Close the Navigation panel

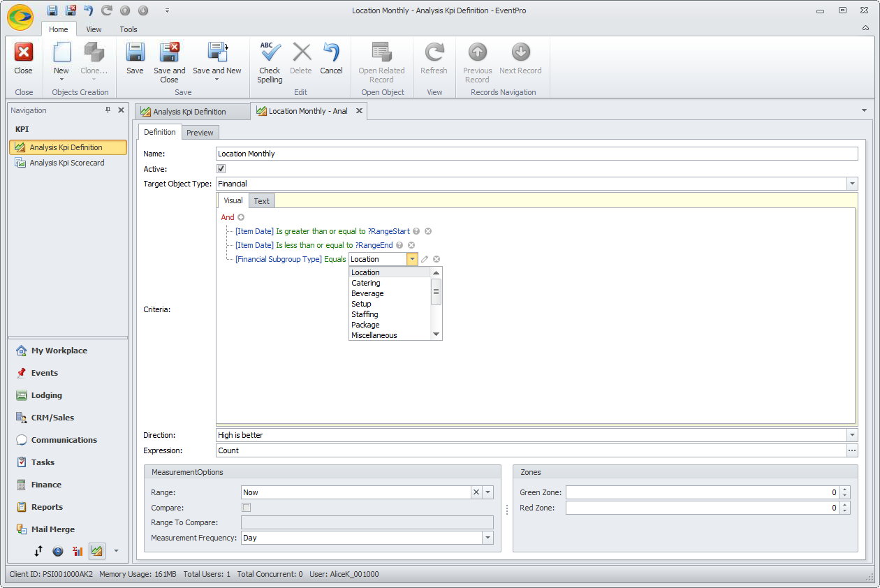(121, 110)
